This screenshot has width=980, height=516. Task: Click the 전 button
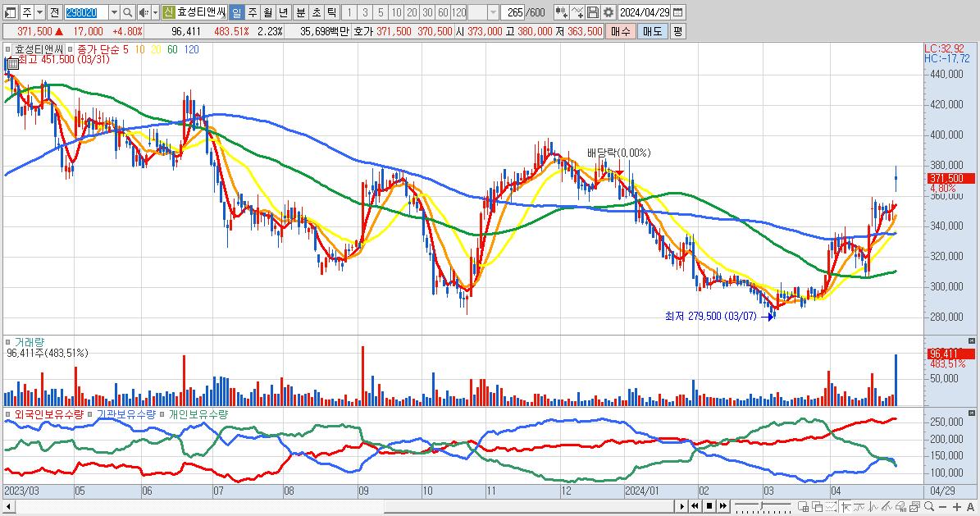point(54,11)
